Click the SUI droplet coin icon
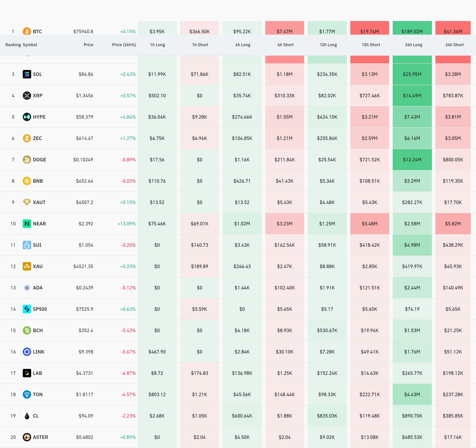The height and width of the screenshot is (448, 476). [x=27, y=245]
